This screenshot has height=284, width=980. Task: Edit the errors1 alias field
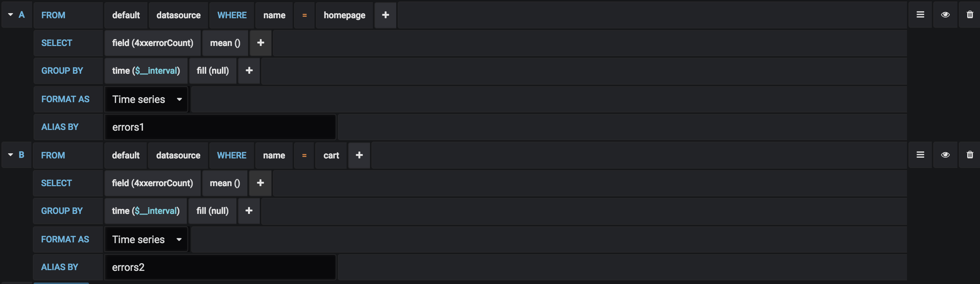[x=220, y=127]
